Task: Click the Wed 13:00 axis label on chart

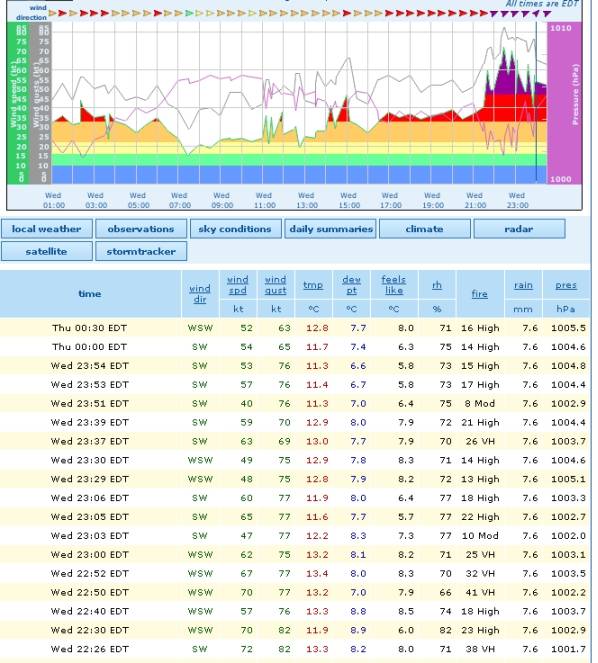Action: coord(307,200)
